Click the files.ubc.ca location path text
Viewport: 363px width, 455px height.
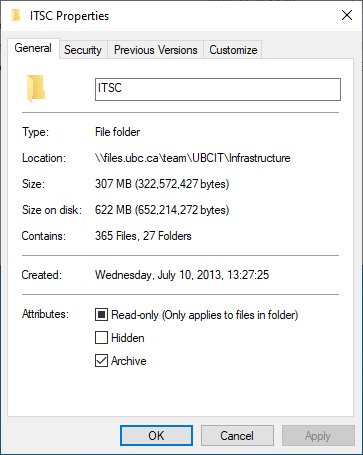click(x=193, y=158)
